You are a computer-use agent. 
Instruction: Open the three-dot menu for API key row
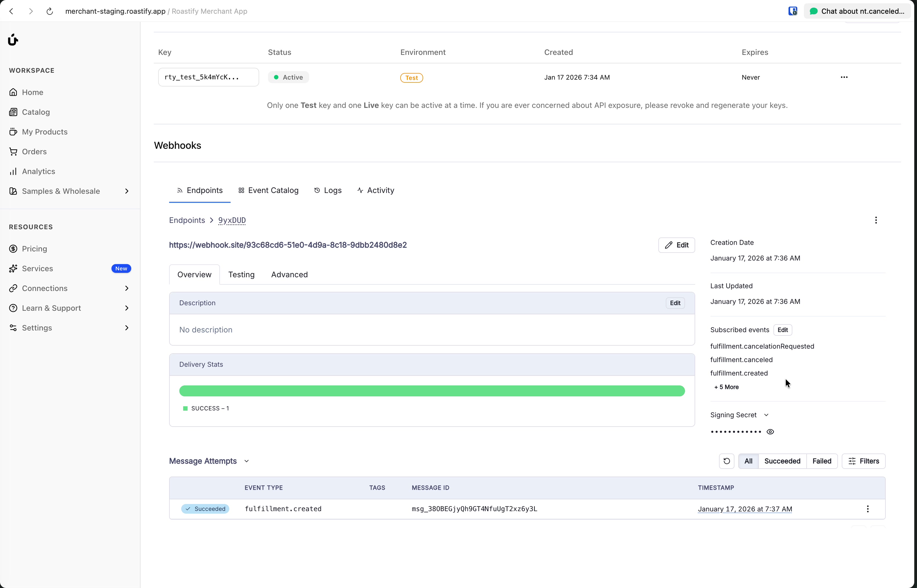pyautogui.click(x=844, y=77)
